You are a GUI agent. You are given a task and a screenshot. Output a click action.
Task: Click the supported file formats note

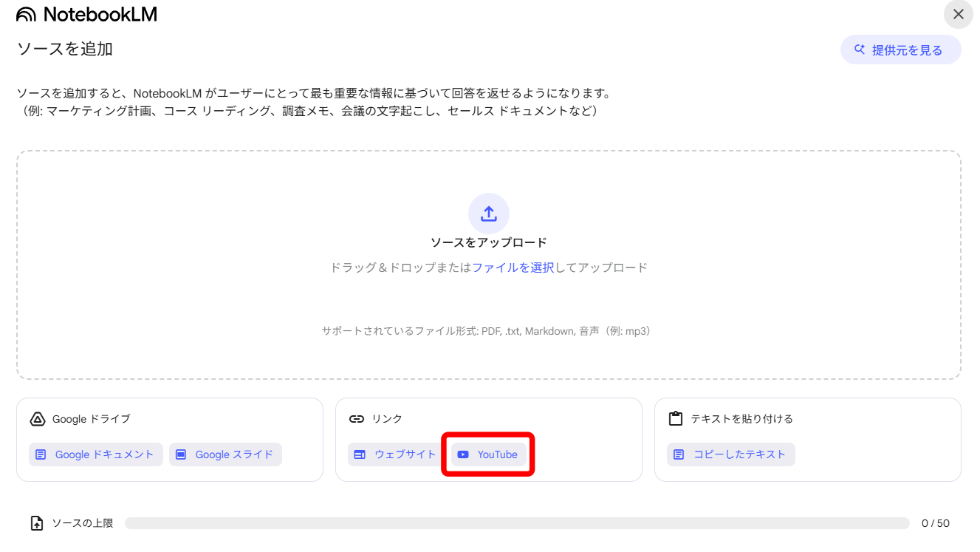pos(487,331)
